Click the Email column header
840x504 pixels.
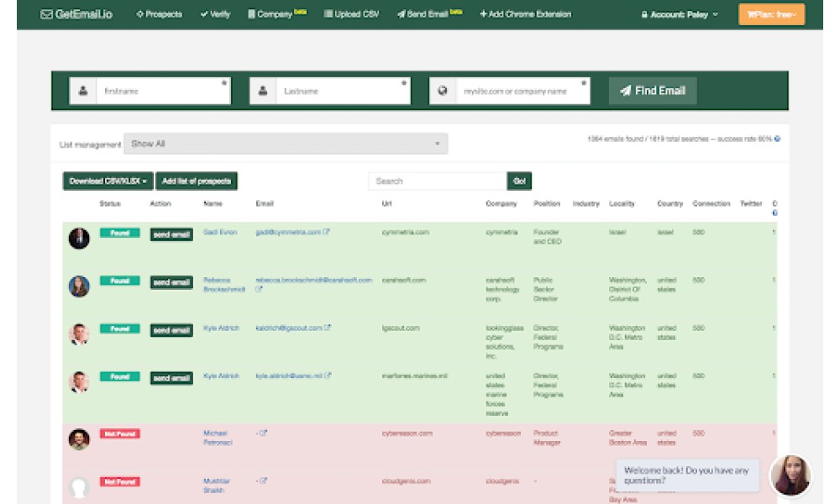coord(265,203)
